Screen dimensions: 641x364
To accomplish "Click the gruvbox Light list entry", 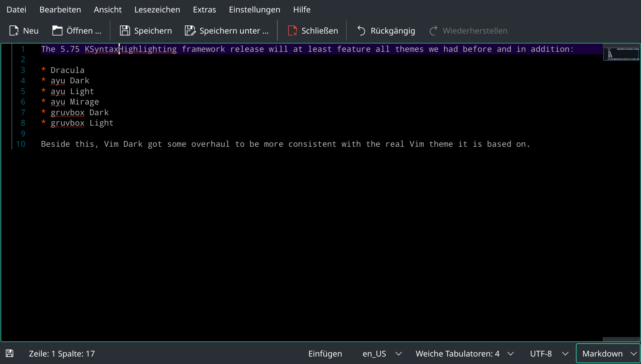I will [x=82, y=123].
